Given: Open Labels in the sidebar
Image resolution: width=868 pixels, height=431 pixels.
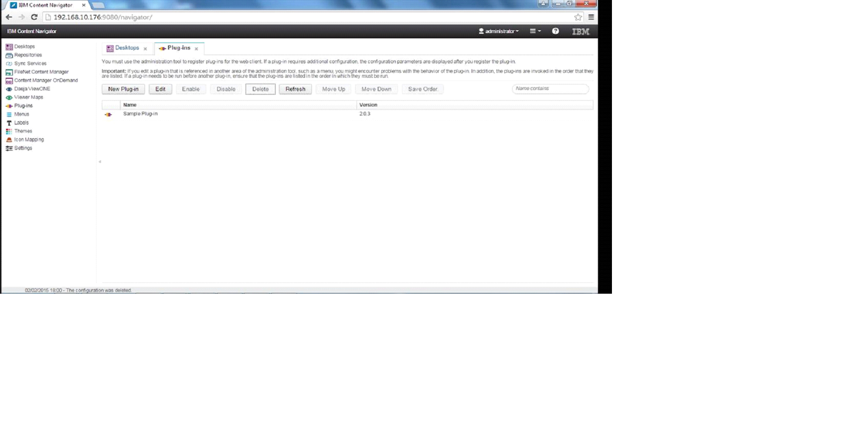Looking at the screenshot, I should [x=21, y=123].
